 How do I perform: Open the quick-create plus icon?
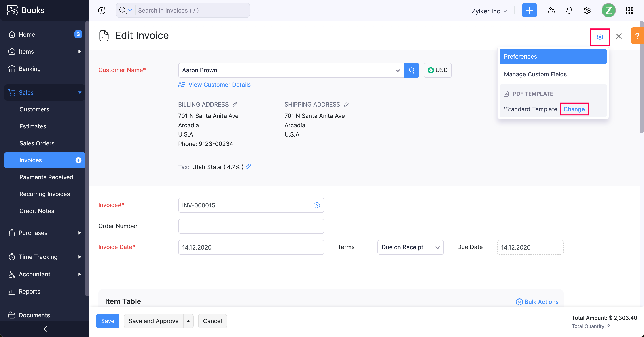click(529, 10)
